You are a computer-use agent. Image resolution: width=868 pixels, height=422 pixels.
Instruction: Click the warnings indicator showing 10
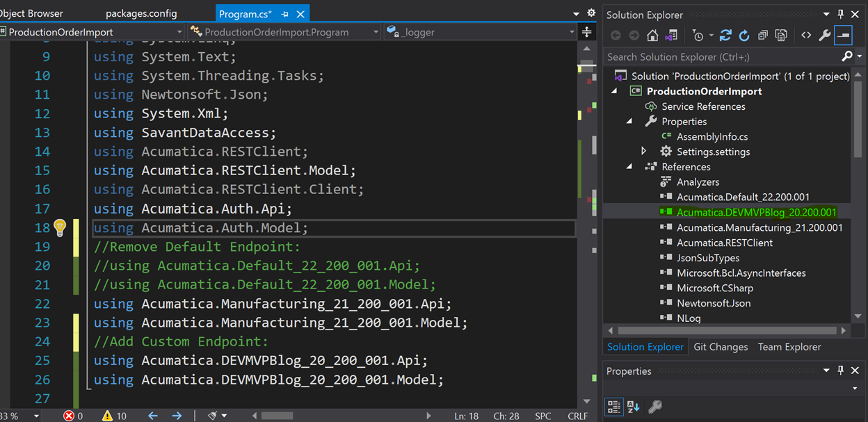click(114, 416)
